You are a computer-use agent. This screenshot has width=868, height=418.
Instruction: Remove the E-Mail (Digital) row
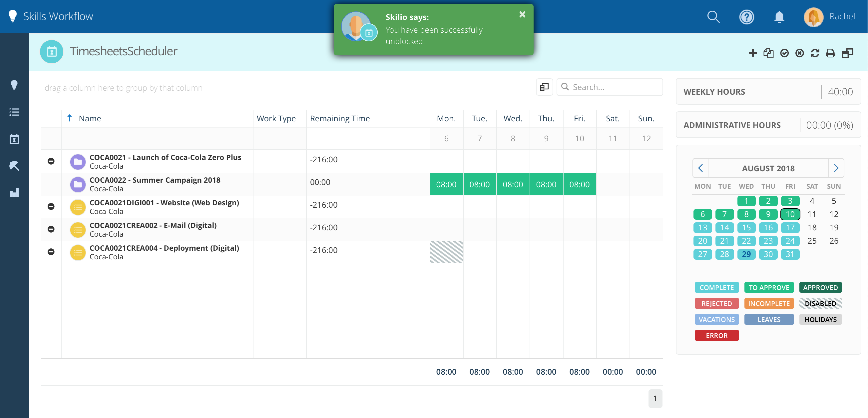coord(51,229)
